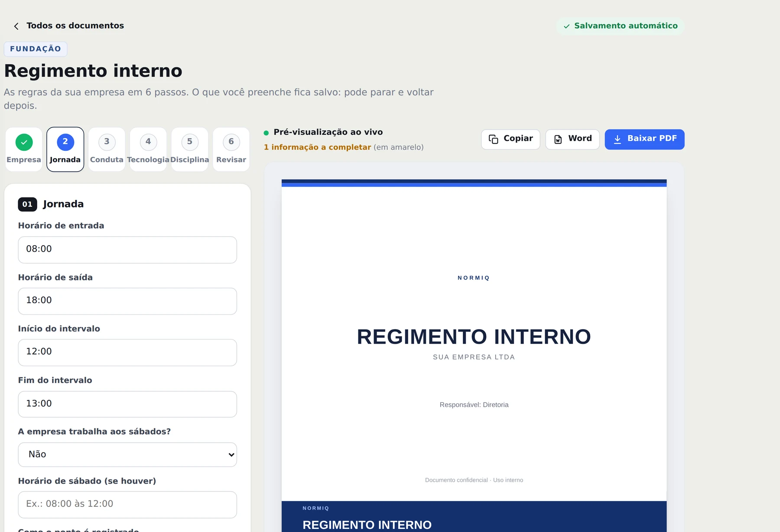Click the FUNDAÇÃO category tag

(x=36, y=49)
